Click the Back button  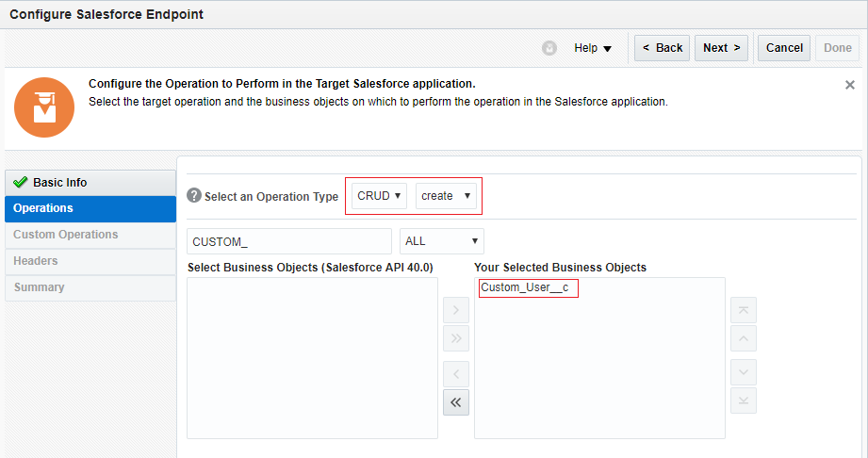(x=662, y=48)
